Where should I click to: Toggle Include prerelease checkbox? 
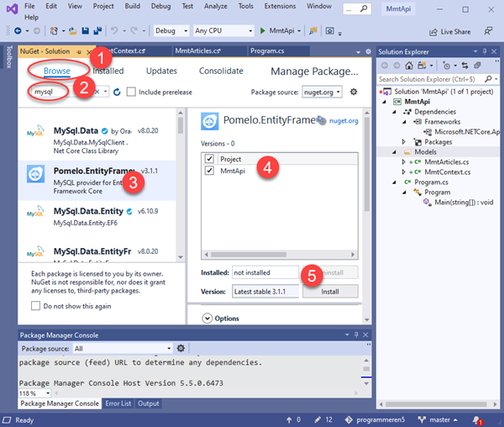tap(131, 92)
